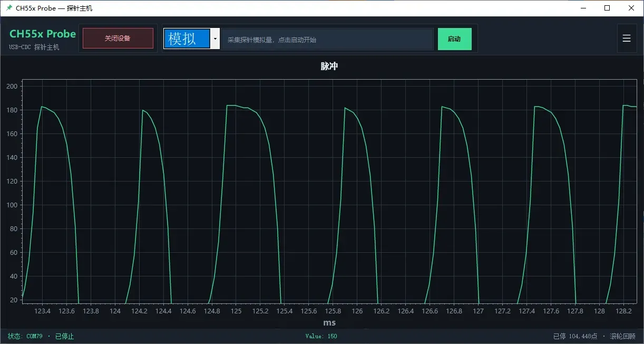The height and width of the screenshot is (344, 644).
Task: Click the 采集探针模拟量 description field
Action: (327, 40)
